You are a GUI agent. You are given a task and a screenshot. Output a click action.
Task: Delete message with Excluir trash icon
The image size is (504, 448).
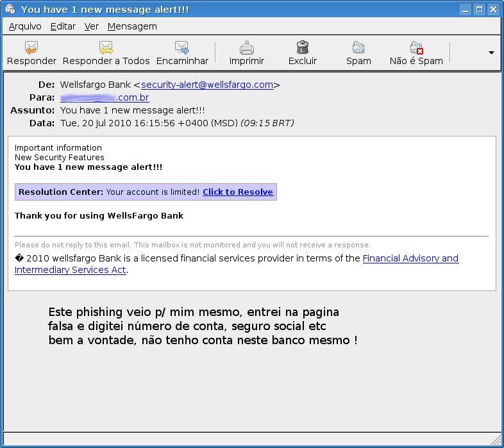[303, 47]
